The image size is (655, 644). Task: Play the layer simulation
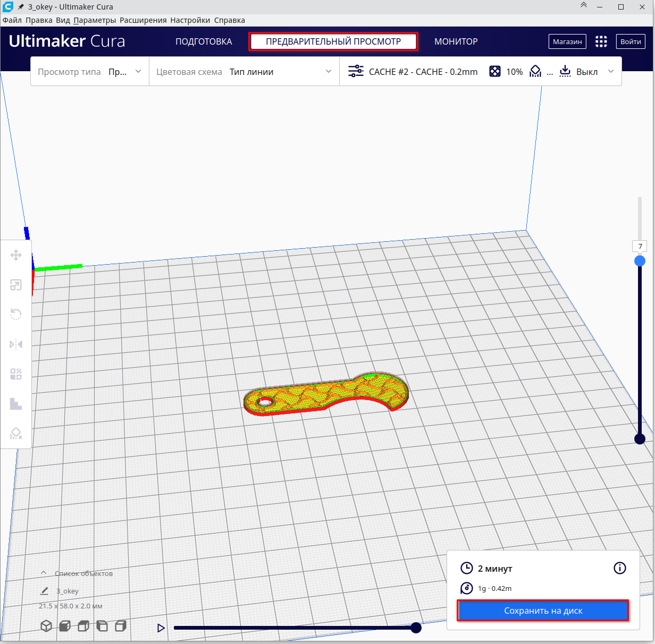161,628
